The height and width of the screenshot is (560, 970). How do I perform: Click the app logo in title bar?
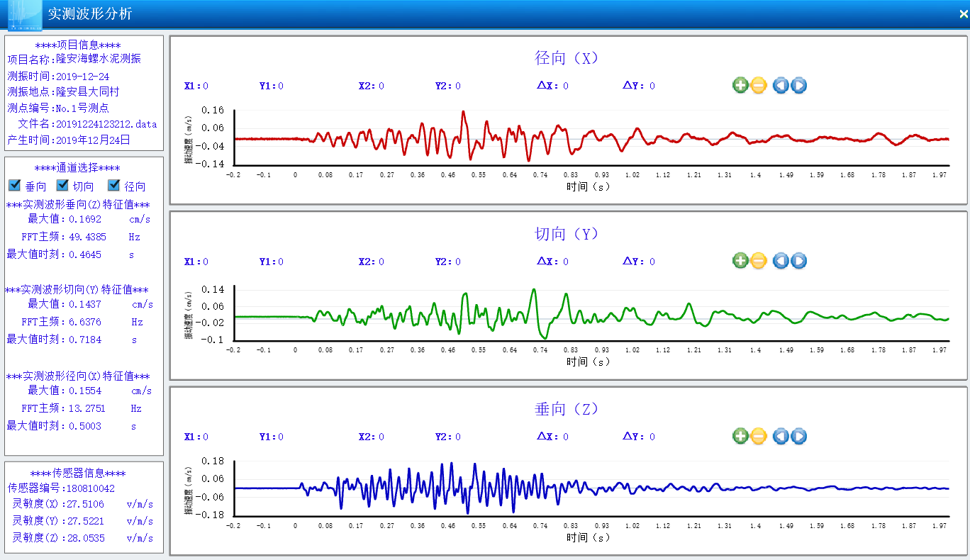point(25,16)
